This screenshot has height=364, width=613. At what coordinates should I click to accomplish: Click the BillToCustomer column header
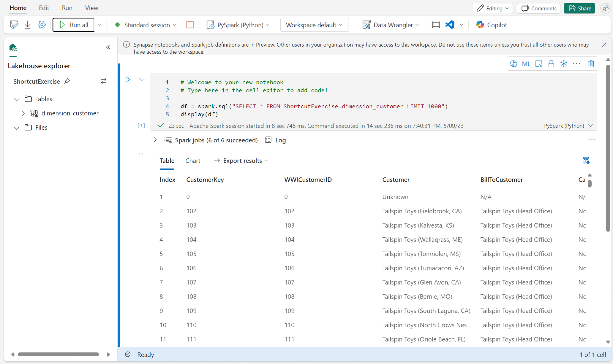502,180
